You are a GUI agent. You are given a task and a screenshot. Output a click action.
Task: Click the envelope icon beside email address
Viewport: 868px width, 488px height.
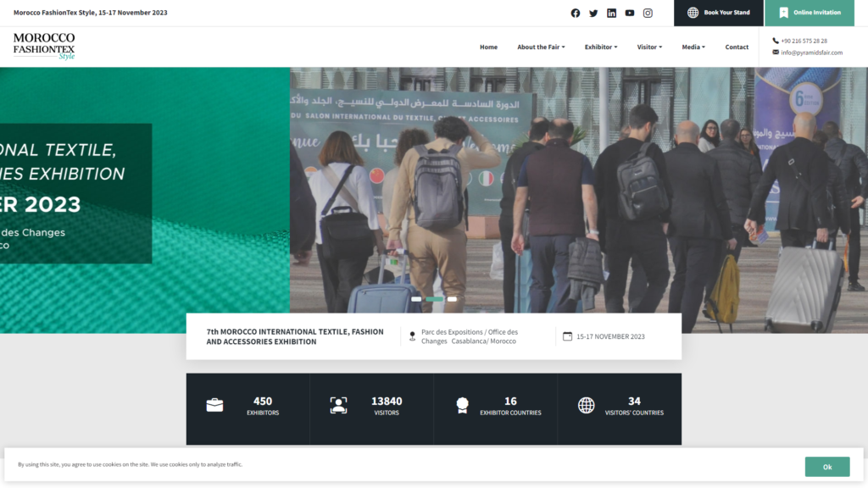776,52
